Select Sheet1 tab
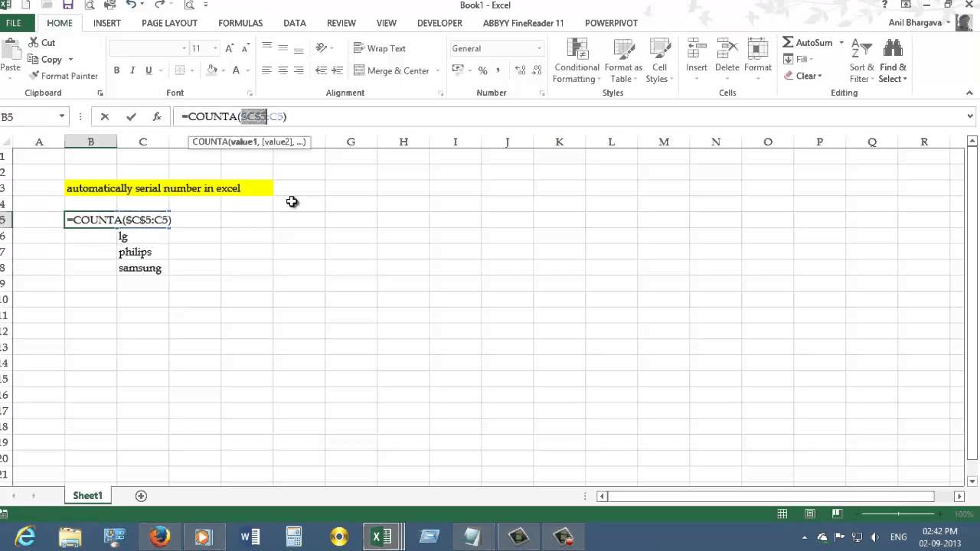This screenshot has height=551, width=980. coord(87,496)
